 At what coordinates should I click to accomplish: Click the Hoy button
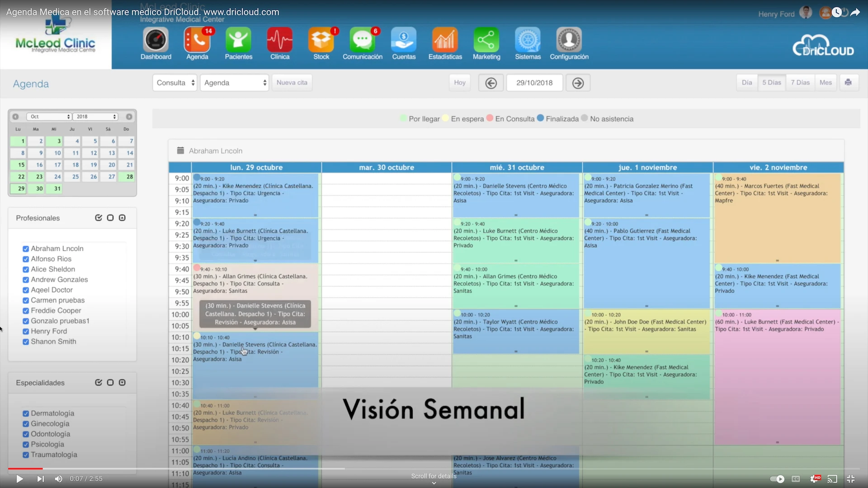(459, 82)
